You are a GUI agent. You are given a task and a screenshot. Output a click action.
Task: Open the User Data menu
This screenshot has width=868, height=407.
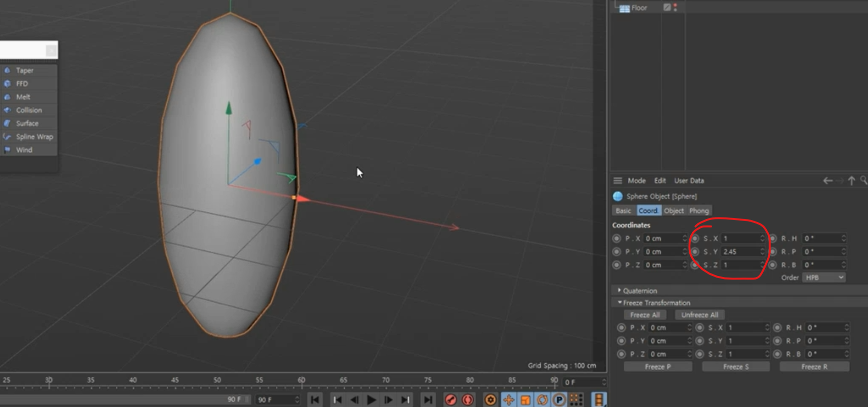point(689,180)
